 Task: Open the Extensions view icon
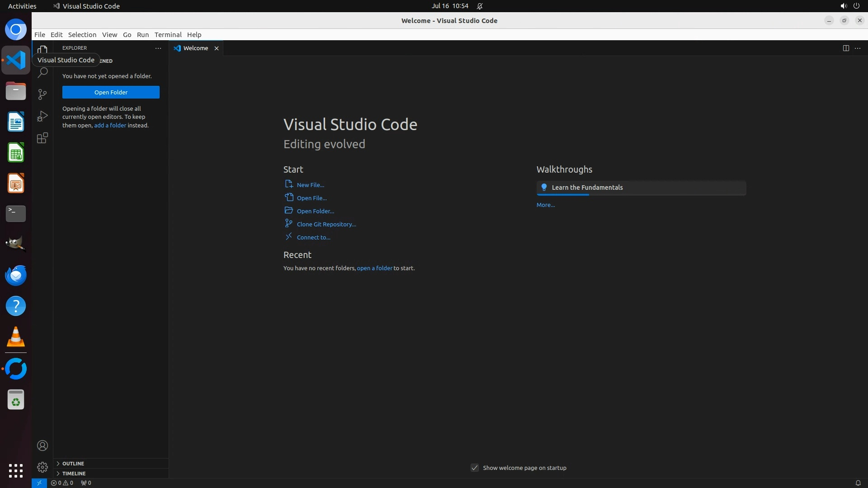(42, 138)
